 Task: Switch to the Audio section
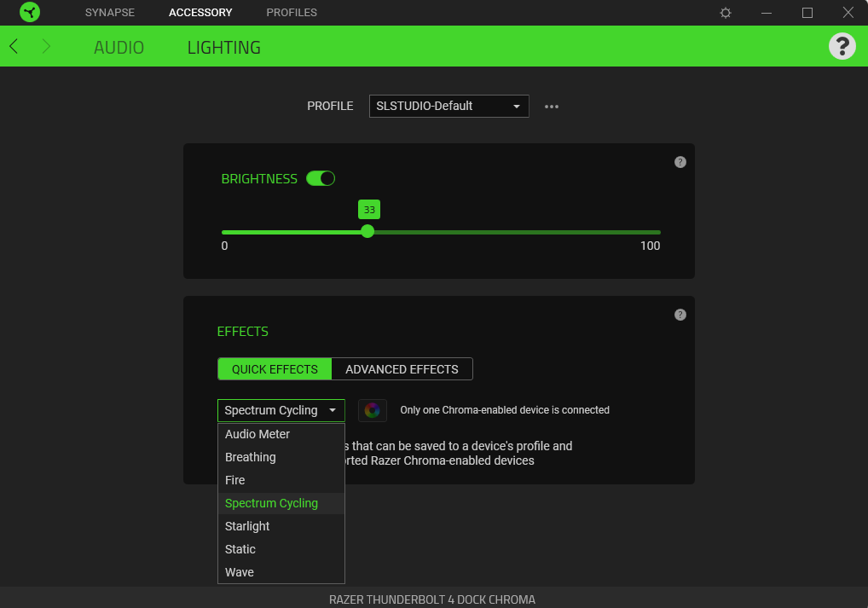pyautogui.click(x=119, y=48)
